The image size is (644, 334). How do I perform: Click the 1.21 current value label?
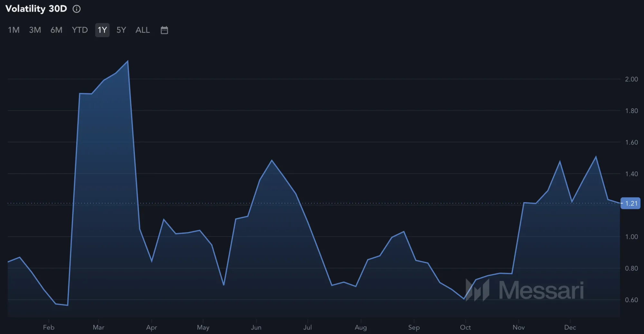[630, 203]
